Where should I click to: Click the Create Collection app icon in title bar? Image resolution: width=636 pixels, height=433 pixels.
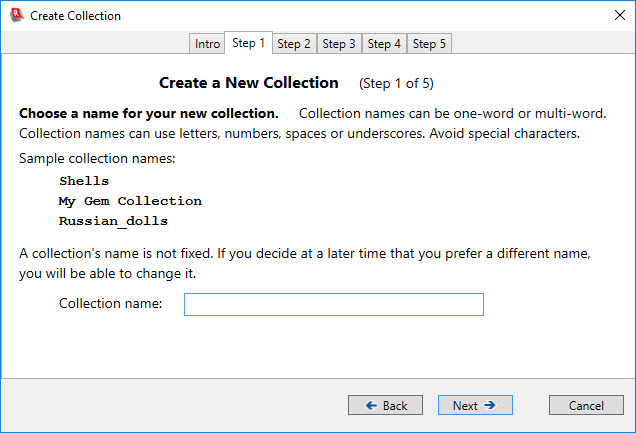[15, 16]
